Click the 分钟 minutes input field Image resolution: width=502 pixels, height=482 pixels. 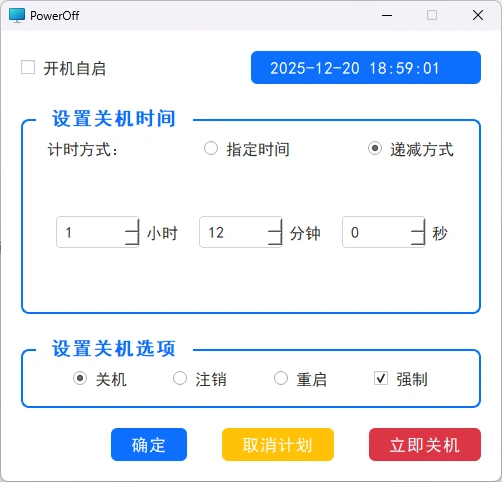click(240, 232)
